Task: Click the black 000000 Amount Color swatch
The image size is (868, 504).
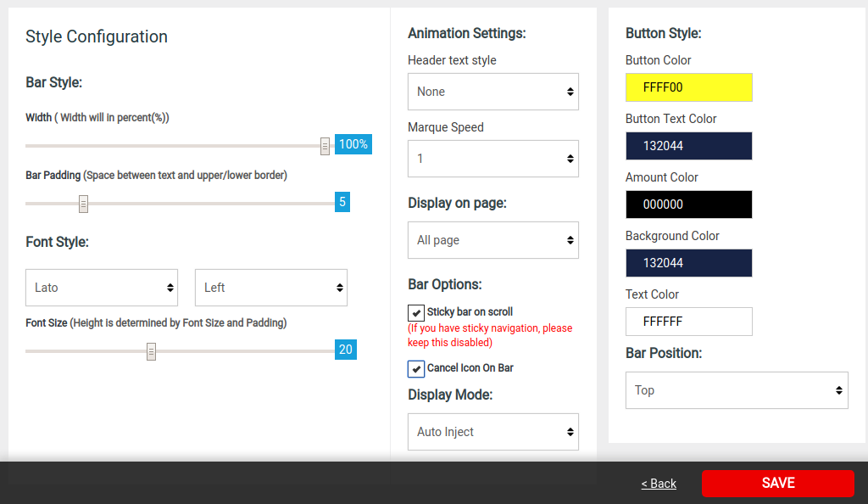Action: pyautogui.click(x=688, y=204)
